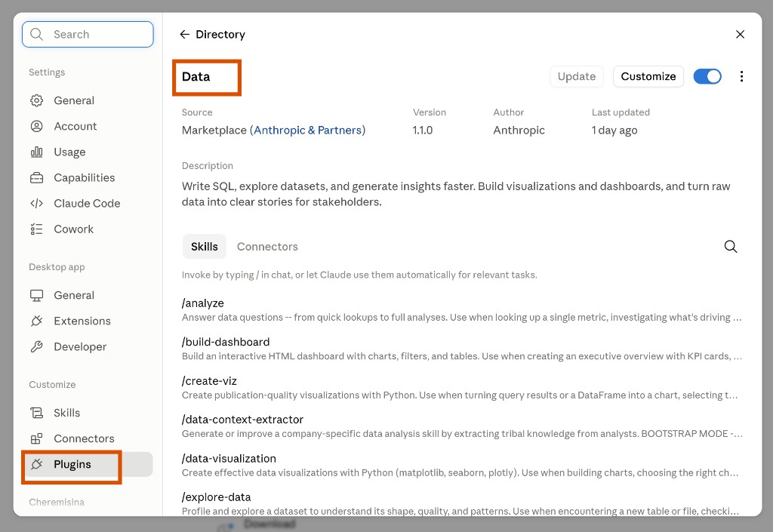Screen dimensions: 773x532
Task: Open the three-dot more options menu
Action: click(x=741, y=76)
